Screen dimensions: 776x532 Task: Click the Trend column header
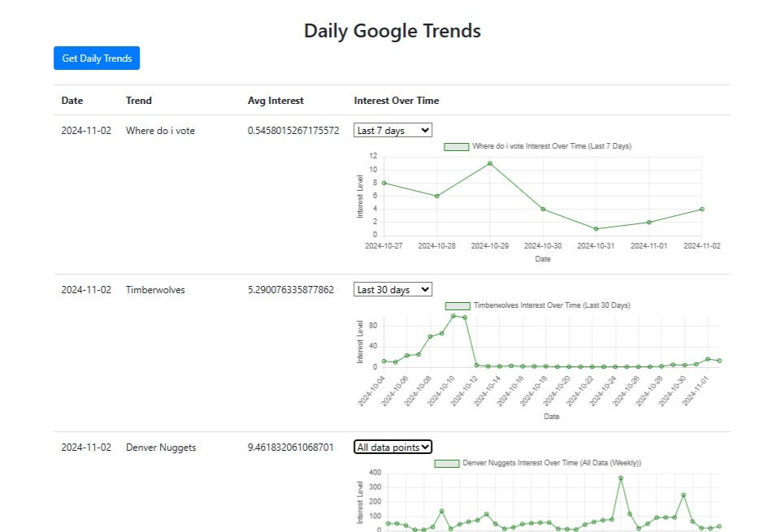(x=139, y=101)
